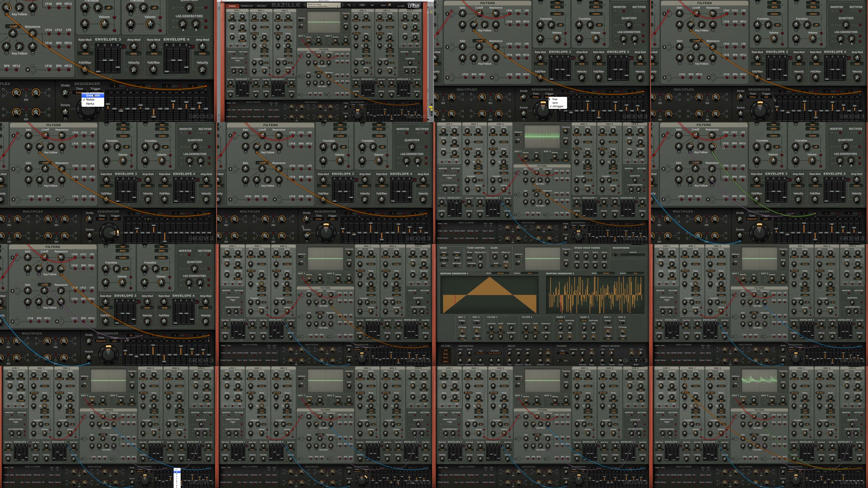Toggle the Phaser Sync switch
Screen dimensions: 868x488
(x=559, y=360)
